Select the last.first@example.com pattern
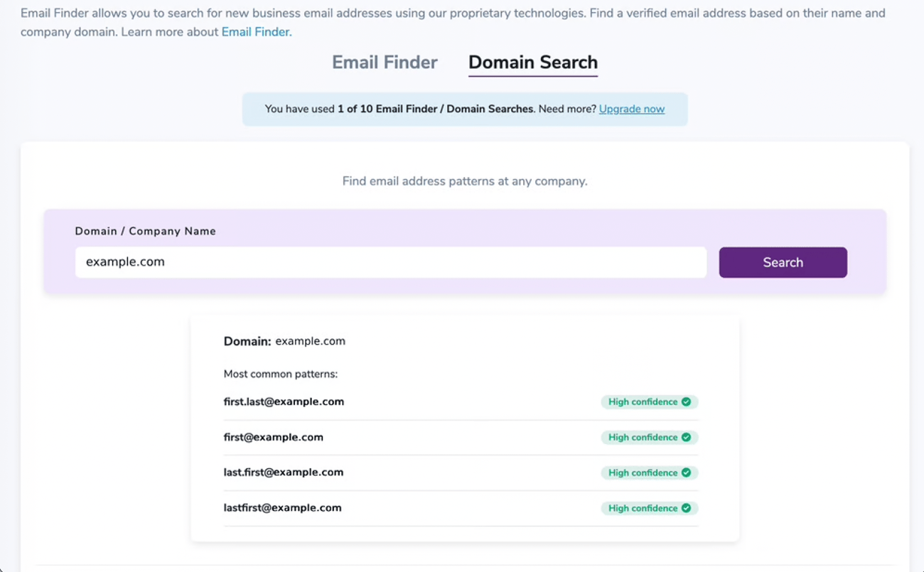The width and height of the screenshot is (924, 572). (x=284, y=472)
